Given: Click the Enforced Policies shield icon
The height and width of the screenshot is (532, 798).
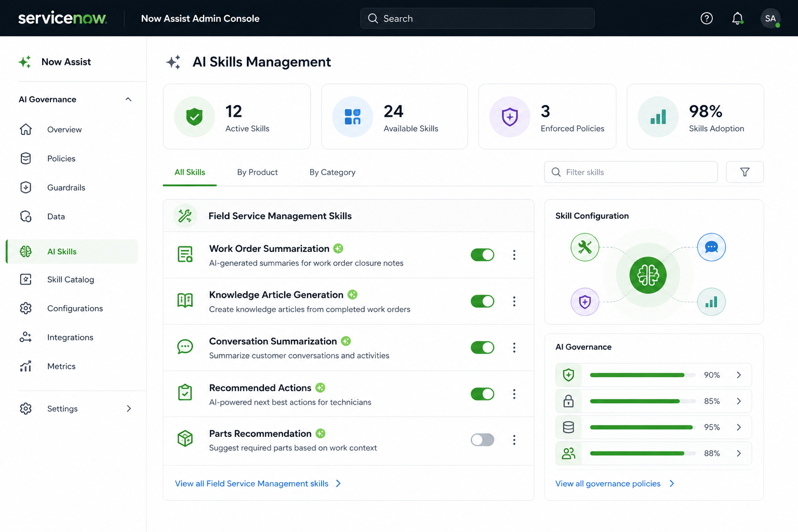Looking at the screenshot, I should tap(510, 116).
